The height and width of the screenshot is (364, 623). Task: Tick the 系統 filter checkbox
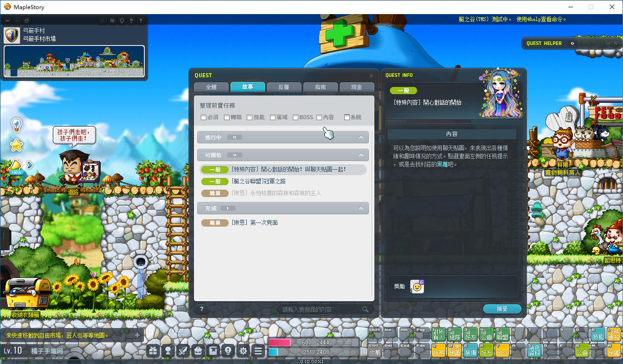coord(347,117)
